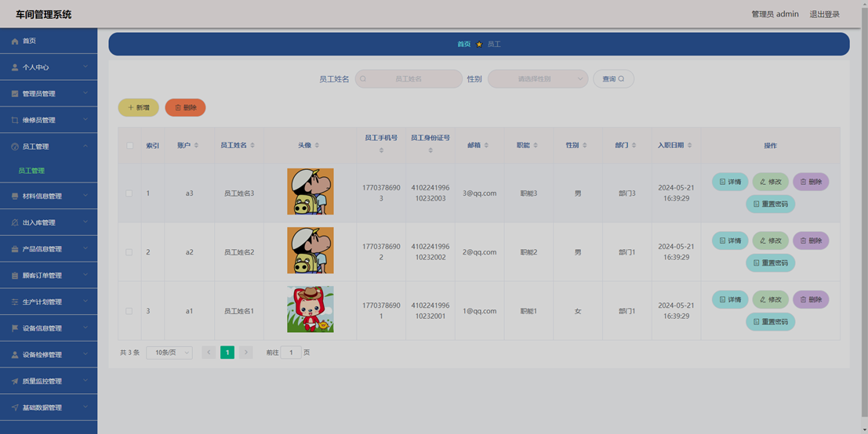Image resolution: width=868 pixels, height=434 pixels.
Task: Expand the 产品信息管理 menu chevron
Action: (x=85, y=249)
